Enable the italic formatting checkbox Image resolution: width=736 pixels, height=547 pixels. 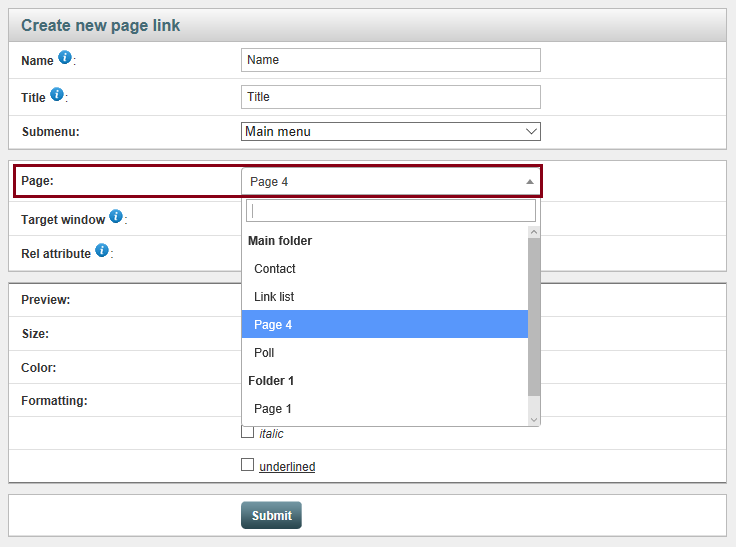(247, 431)
